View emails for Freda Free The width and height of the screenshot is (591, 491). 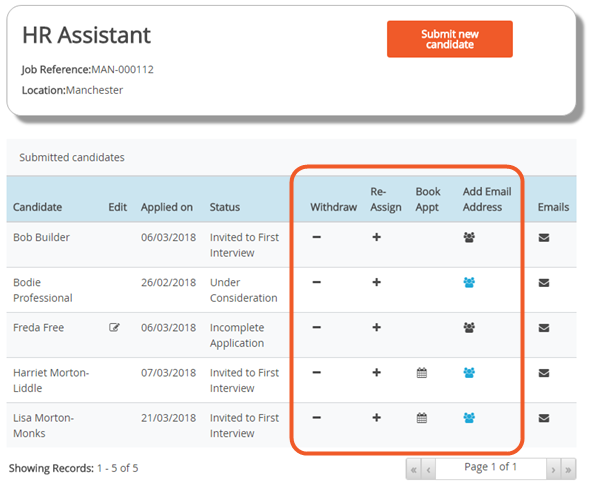coord(544,328)
